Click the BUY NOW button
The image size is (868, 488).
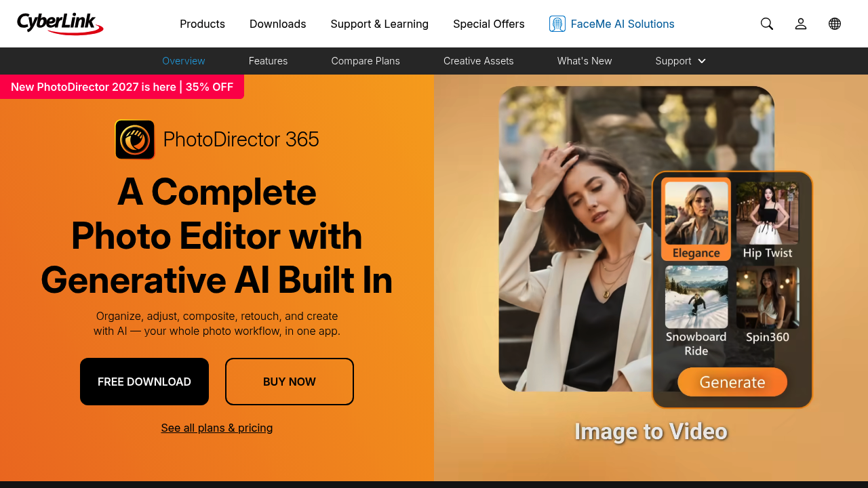[x=290, y=382]
